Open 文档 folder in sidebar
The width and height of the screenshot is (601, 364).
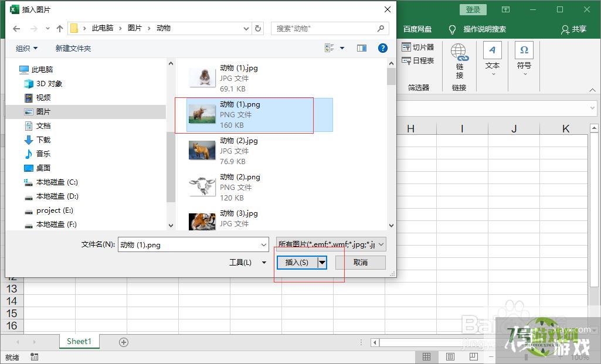[x=38, y=125]
